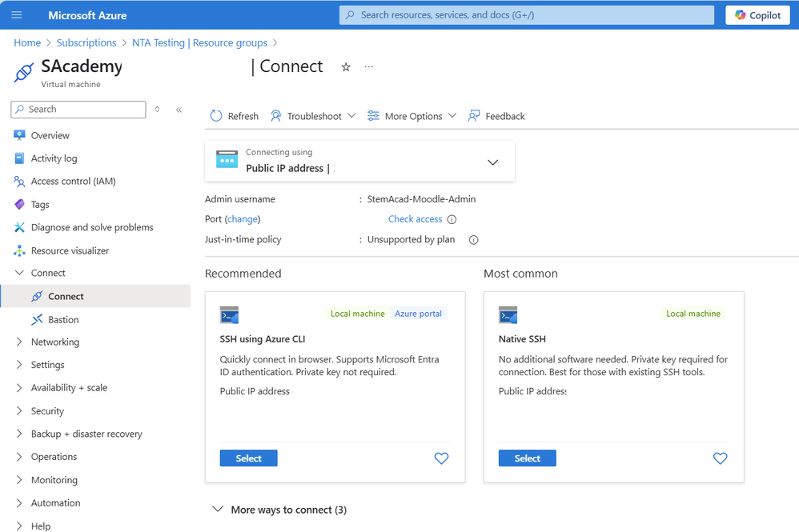Open NTA Testing Resource groups breadcrumb
This screenshot has height=532, width=799.
200,42
